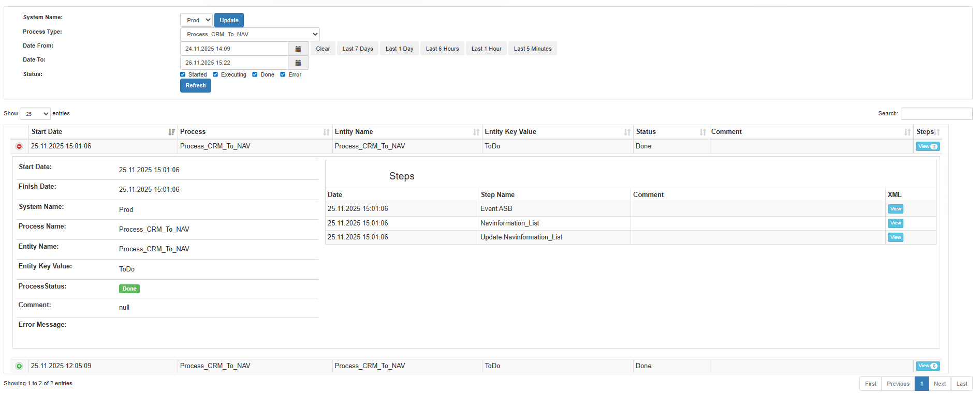Go to Next page

940,384
